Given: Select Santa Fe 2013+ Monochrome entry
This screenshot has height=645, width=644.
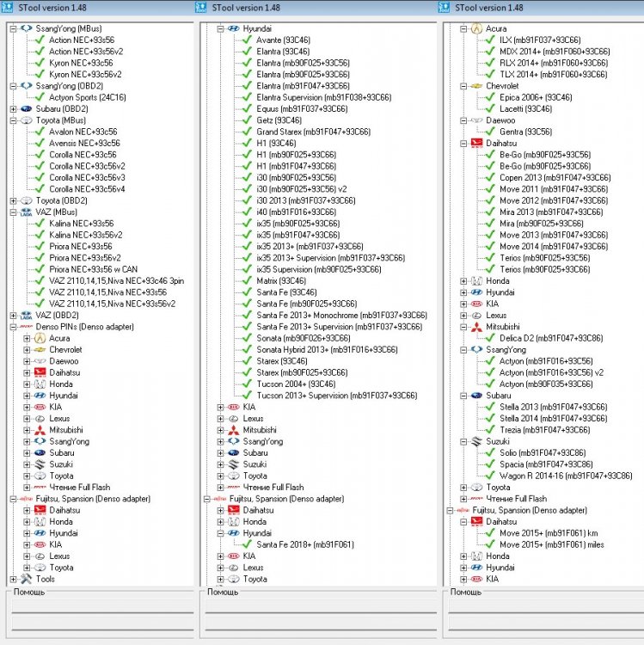Looking at the screenshot, I should click(341, 316).
